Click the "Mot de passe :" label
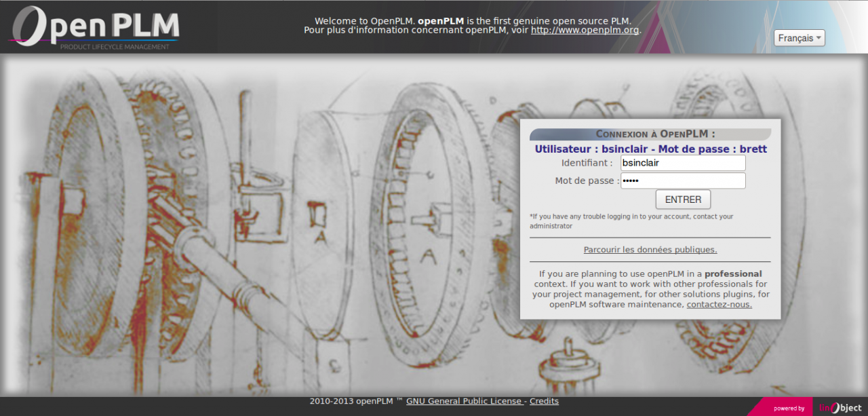The image size is (868, 416). (587, 181)
